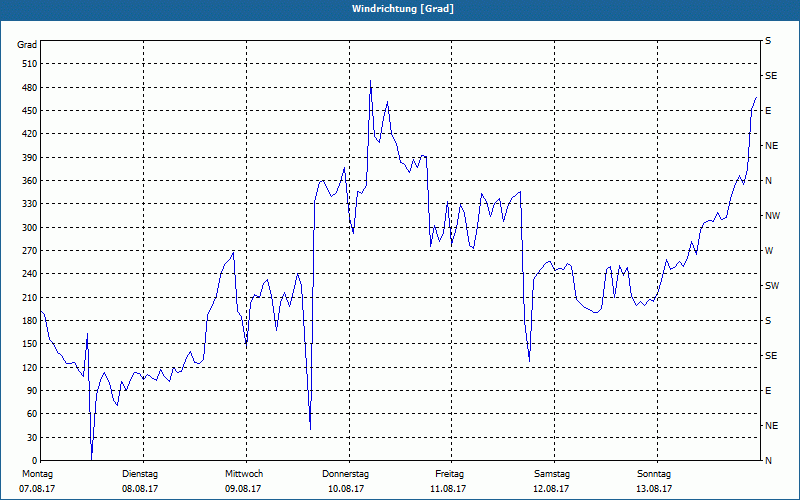This screenshot has width=800, height=500.
Task: Select the date 07.08.17
Action: pos(37,489)
